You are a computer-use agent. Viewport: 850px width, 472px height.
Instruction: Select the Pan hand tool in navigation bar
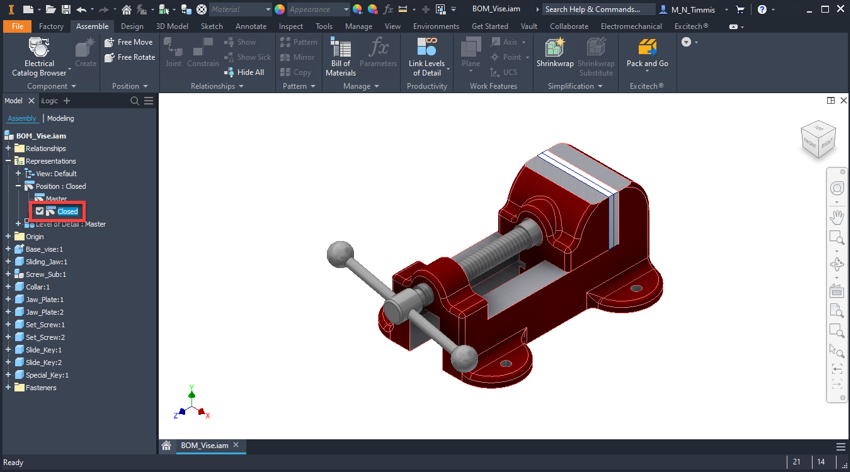click(x=837, y=216)
